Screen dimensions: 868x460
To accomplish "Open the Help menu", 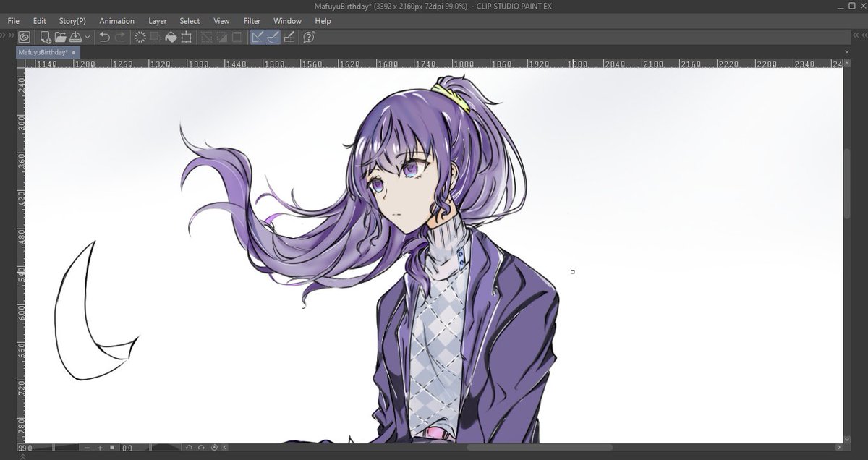I will 323,21.
